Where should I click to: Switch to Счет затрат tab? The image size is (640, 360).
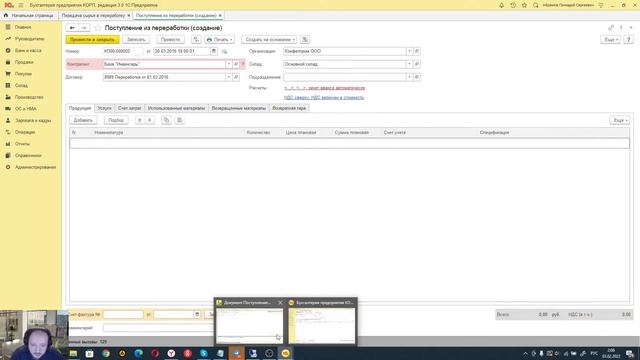[129, 108]
